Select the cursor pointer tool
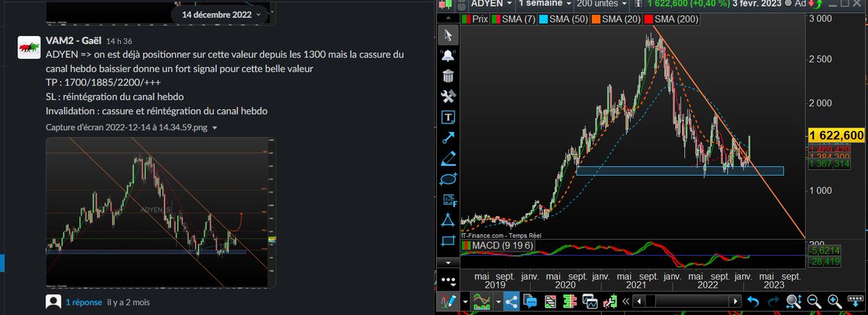Image resolution: width=868 pixels, height=315 pixels. pos(448,35)
